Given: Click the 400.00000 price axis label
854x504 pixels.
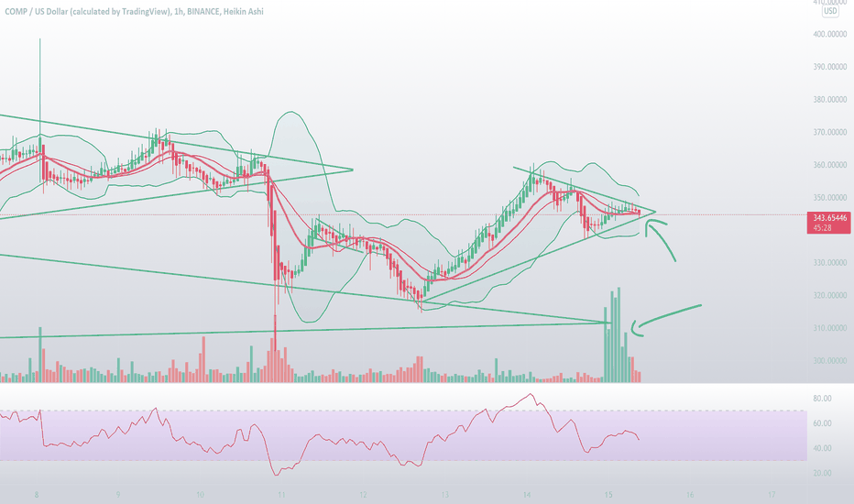Looking at the screenshot, I should point(829,34).
